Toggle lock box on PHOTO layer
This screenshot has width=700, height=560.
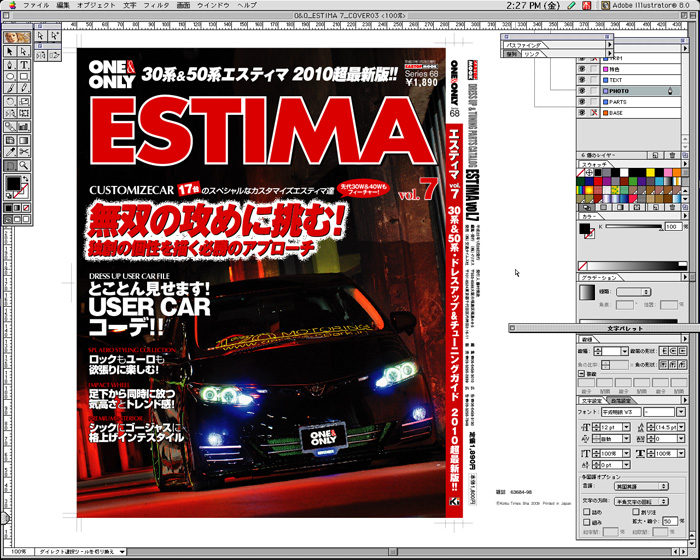point(593,91)
